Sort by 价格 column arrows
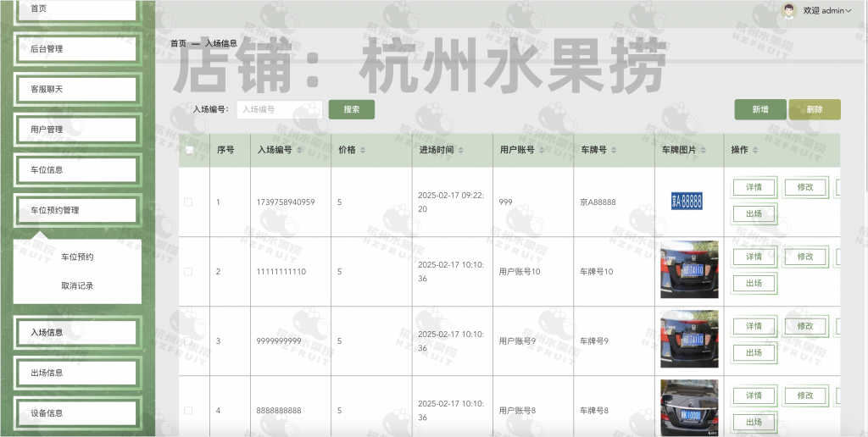 coord(363,151)
